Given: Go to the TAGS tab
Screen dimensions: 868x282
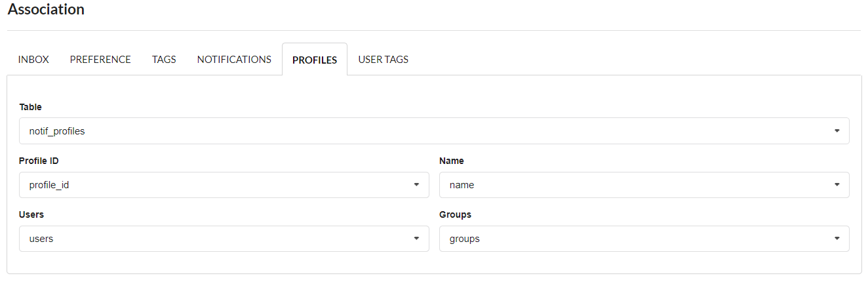Looking at the screenshot, I should [164, 60].
